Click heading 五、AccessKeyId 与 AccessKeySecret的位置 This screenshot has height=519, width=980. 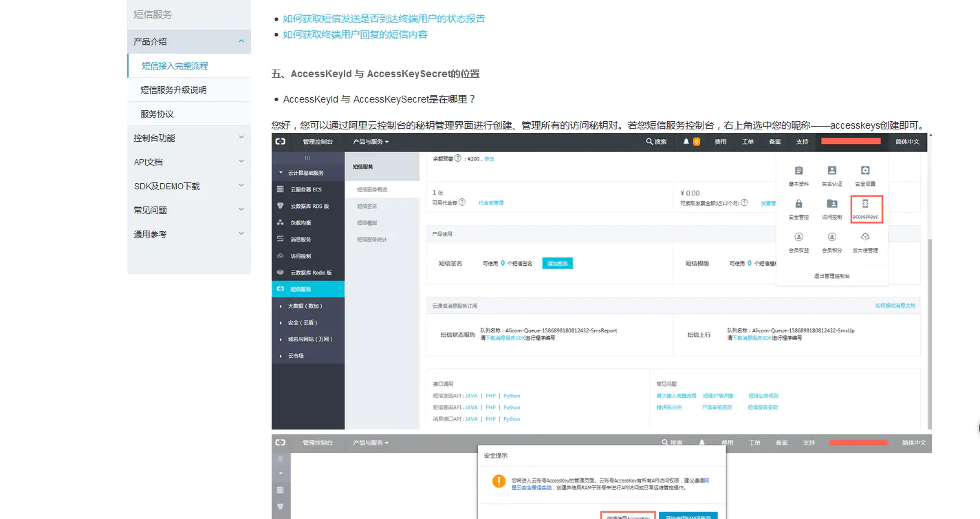point(375,74)
